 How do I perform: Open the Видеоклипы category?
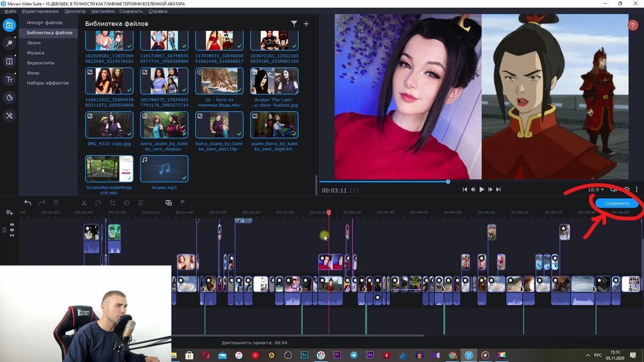41,63
